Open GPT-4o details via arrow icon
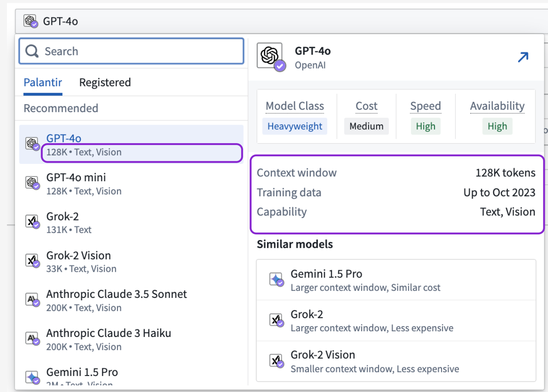The height and width of the screenshot is (392, 548). (x=523, y=57)
